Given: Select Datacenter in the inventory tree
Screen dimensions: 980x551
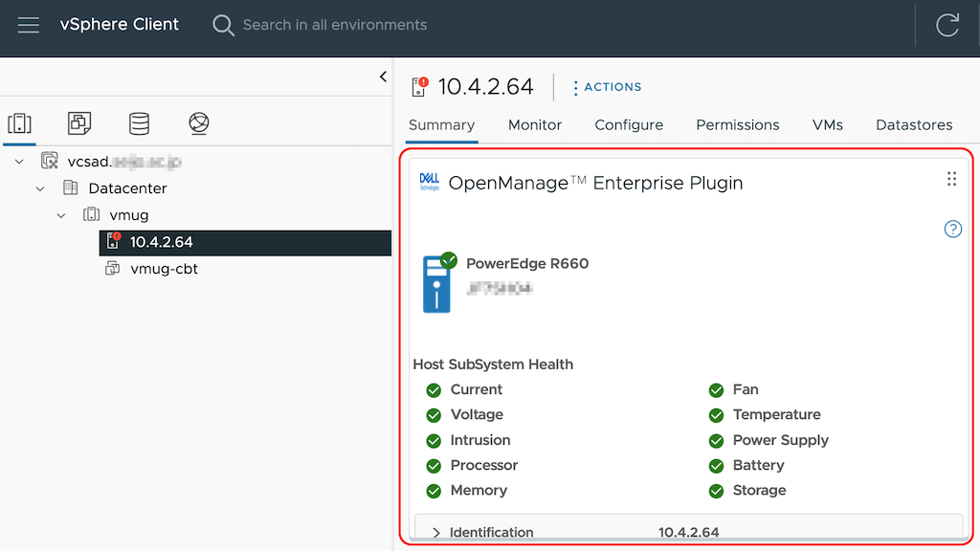Looking at the screenshot, I should point(127,188).
